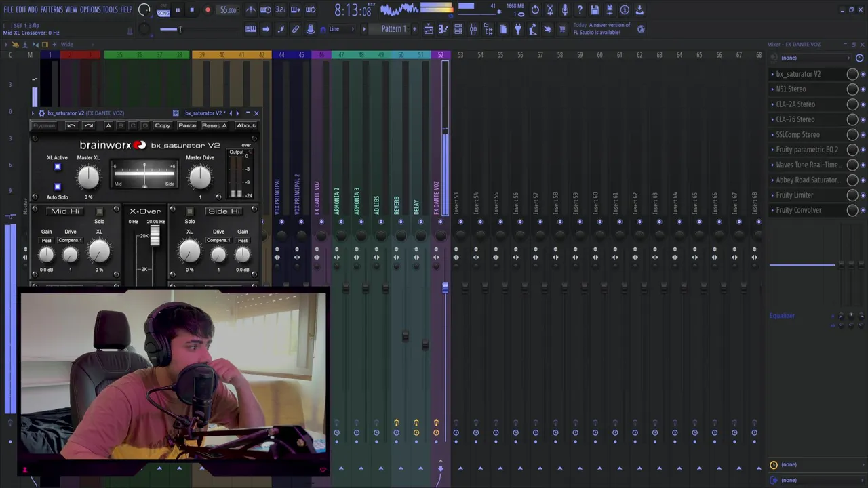Image resolution: width=868 pixels, height=488 pixels.
Task: Toggle the metronome icon
Action: [x=251, y=10]
